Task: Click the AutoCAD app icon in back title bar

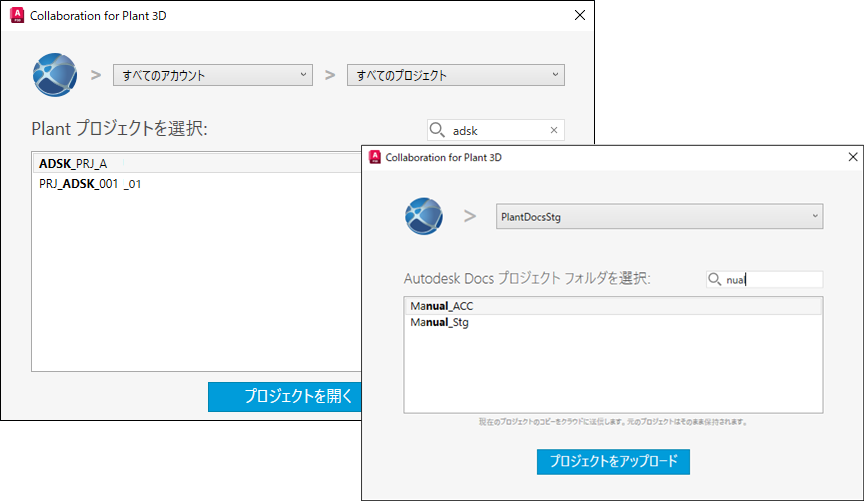Action: click(17, 15)
